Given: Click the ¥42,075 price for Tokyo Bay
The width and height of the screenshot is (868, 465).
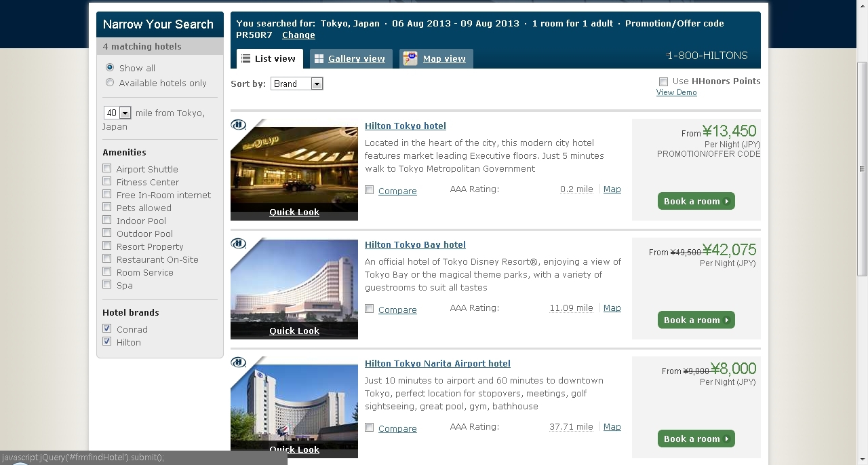Looking at the screenshot, I should coord(729,250).
